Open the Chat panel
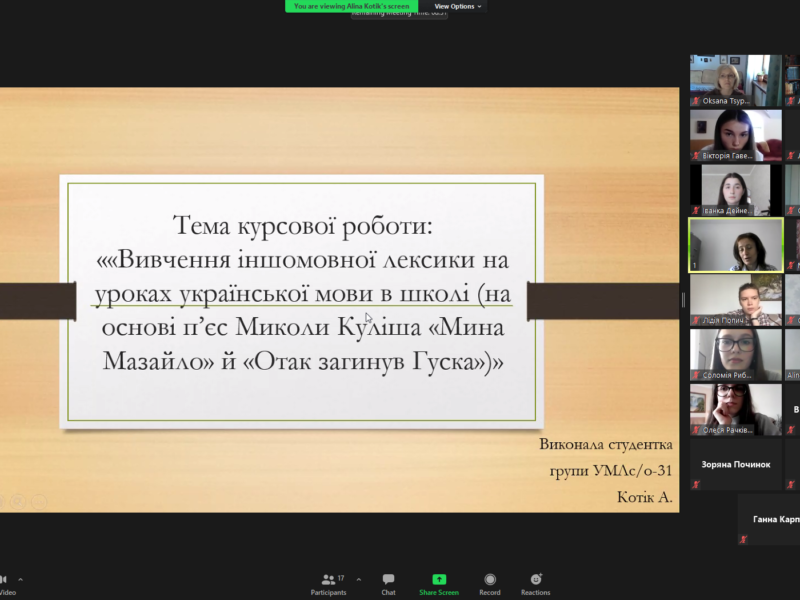This screenshot has height=600, width=800. (x=388, y=583)
